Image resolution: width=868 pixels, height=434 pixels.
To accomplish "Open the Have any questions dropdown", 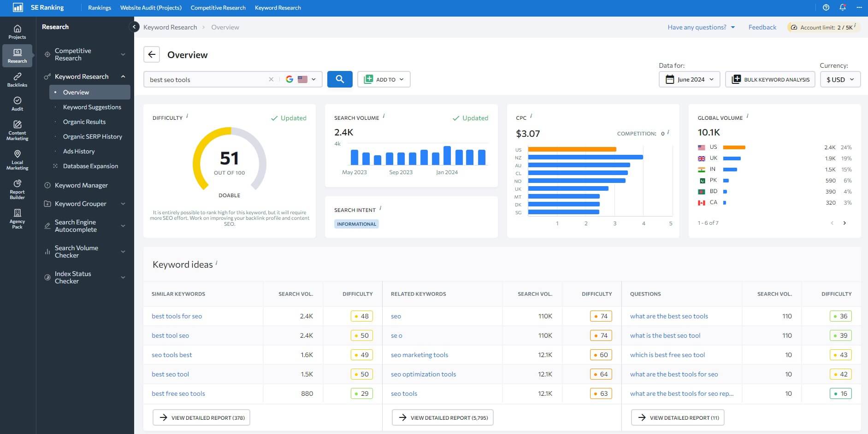I will click(x=701, y=27).
